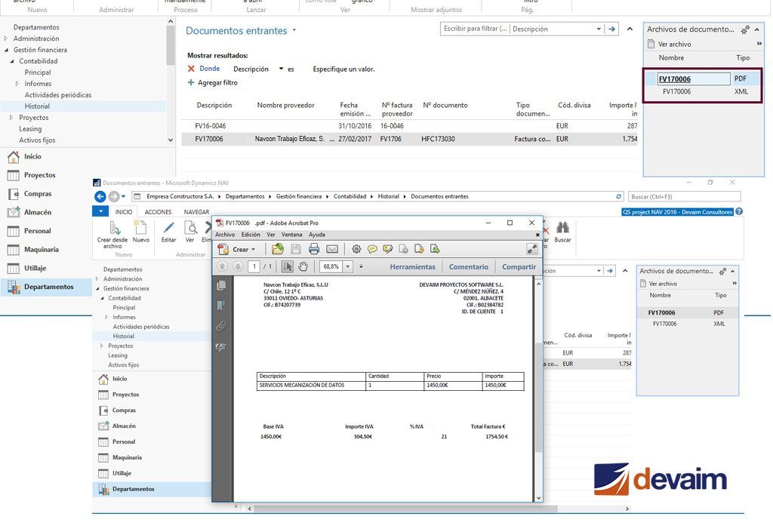Click the Ver magnifier icon in NAV ribbon

coord(189,232)
